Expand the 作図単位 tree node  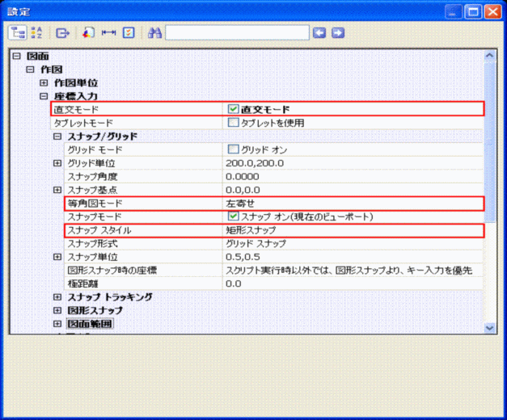coord(44,82)
